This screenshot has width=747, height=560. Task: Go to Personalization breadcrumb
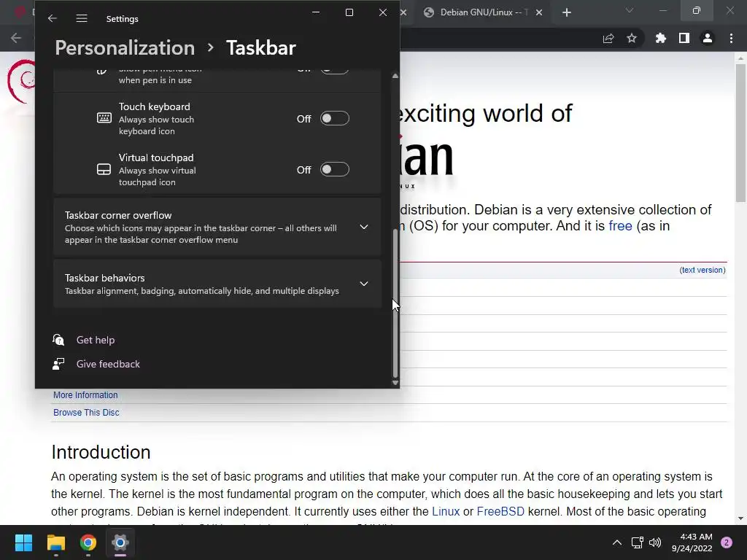click(x=125, y=47)
